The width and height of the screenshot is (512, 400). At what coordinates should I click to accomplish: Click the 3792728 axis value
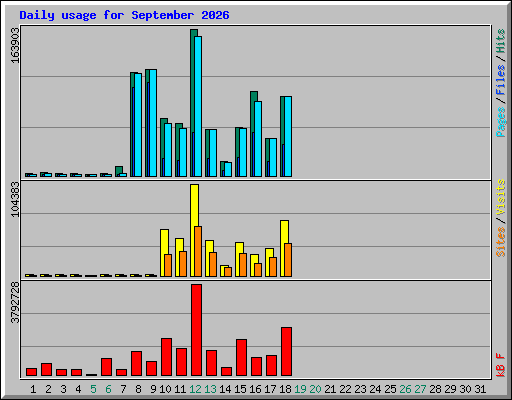pos(15,302)
